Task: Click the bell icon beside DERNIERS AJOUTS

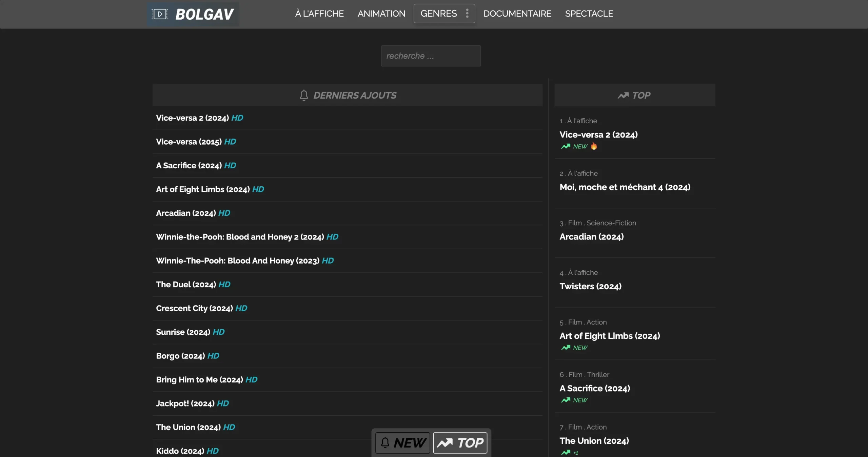Action: pos(304,95)
